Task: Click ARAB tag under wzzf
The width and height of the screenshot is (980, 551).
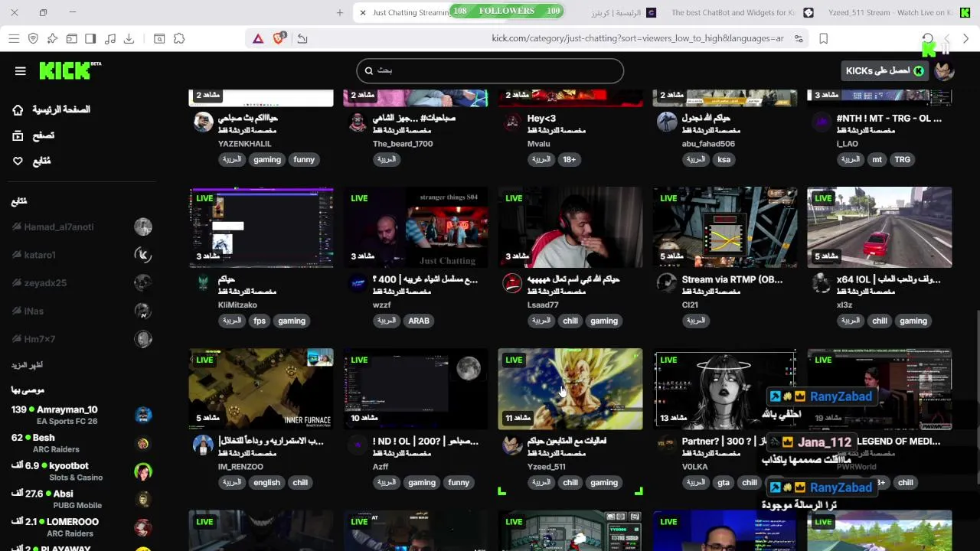Action: [x=419, y=321]
